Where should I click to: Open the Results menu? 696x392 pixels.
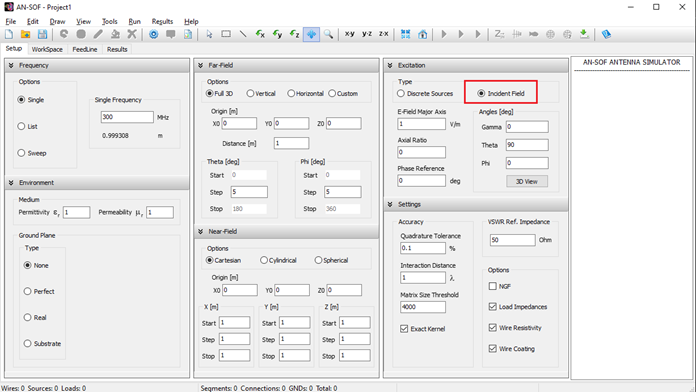point(162,21)
